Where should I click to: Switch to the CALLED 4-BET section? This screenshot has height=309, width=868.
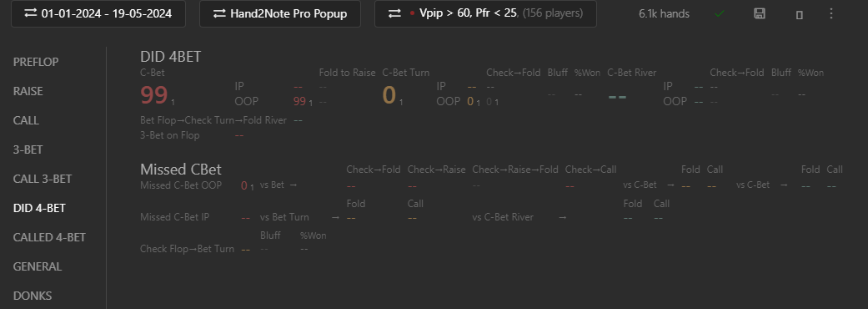(49, 237)
